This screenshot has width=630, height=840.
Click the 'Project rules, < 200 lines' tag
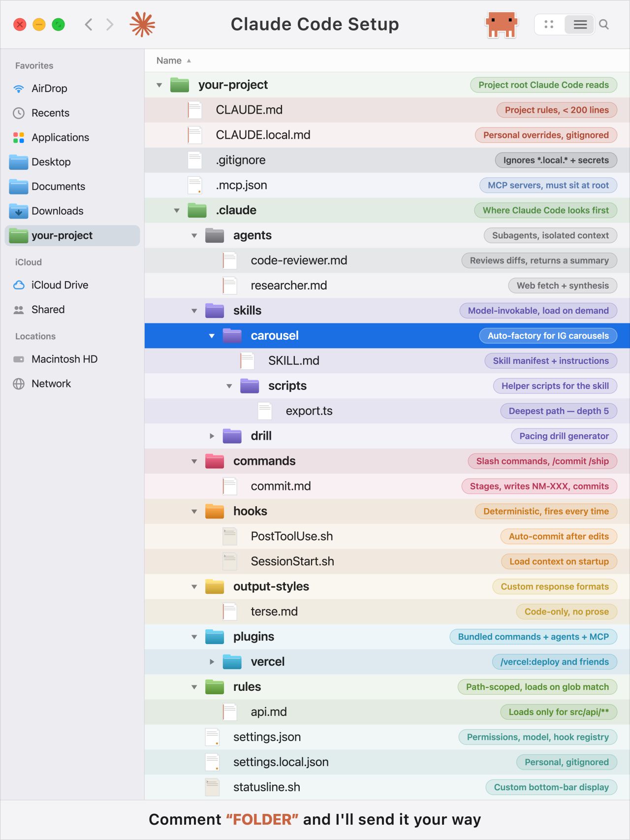tap(557, 110)
